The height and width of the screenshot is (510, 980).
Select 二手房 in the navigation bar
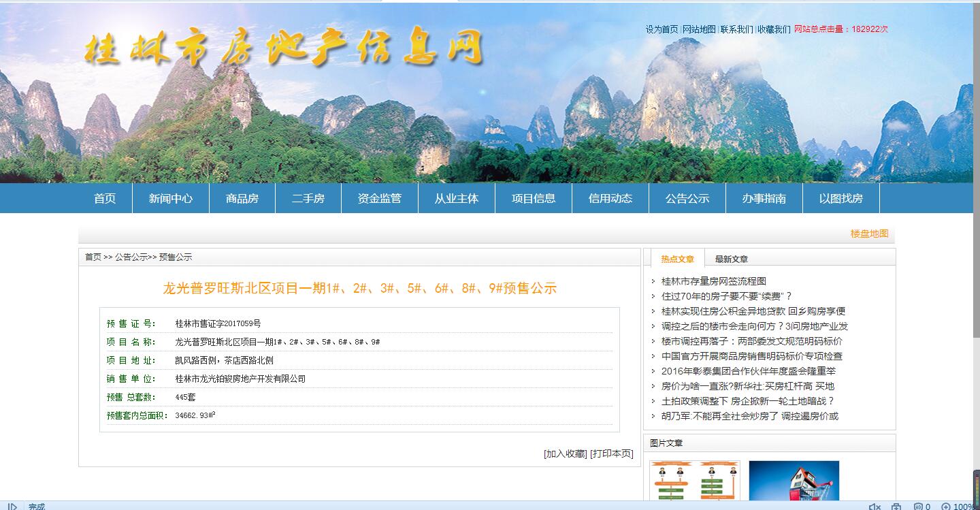pyautogui.click(x=308, y=198)
